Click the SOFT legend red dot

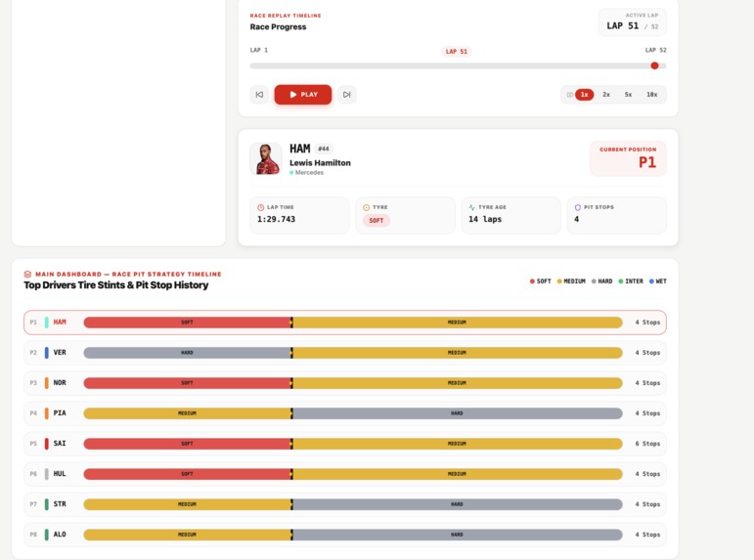[x=532, y=281]
